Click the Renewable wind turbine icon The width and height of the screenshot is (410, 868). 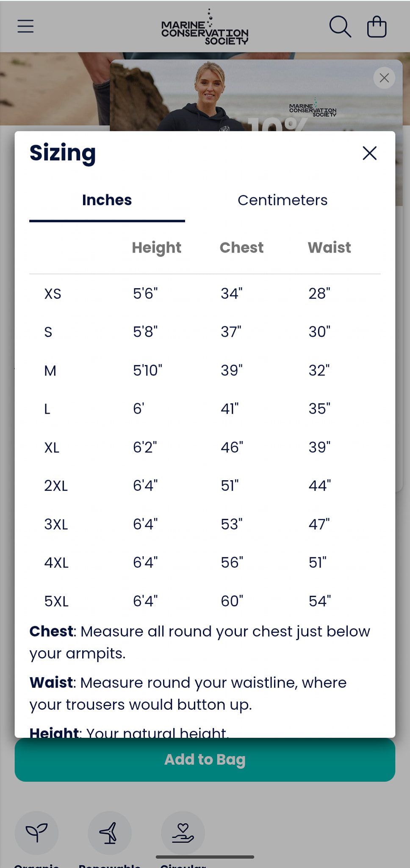click(x=110, y=833)
